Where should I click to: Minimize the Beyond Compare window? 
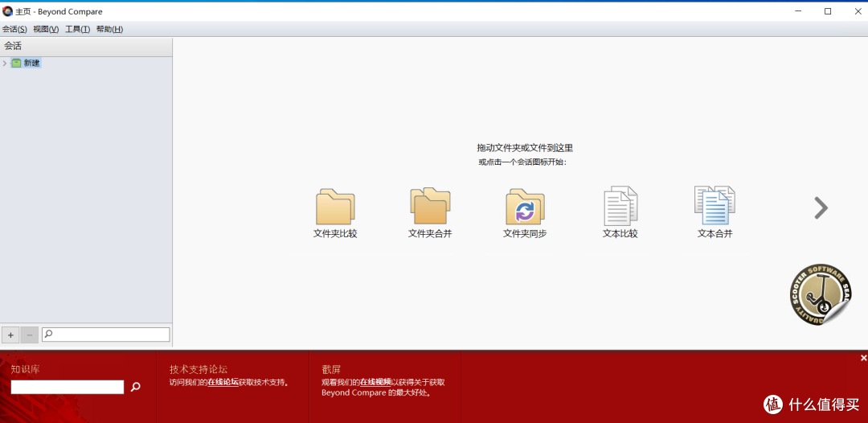coord(798,11)
